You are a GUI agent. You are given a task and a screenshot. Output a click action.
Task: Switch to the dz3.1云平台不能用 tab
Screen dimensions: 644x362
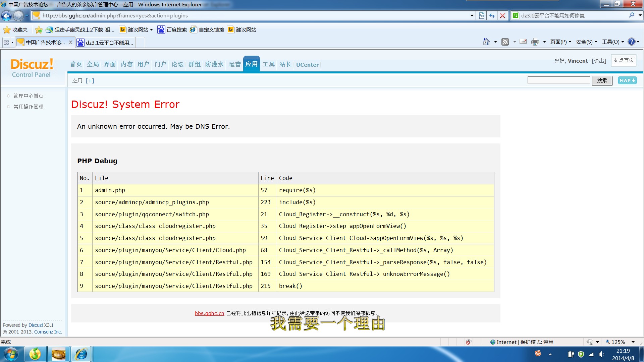tap(105, 43)
